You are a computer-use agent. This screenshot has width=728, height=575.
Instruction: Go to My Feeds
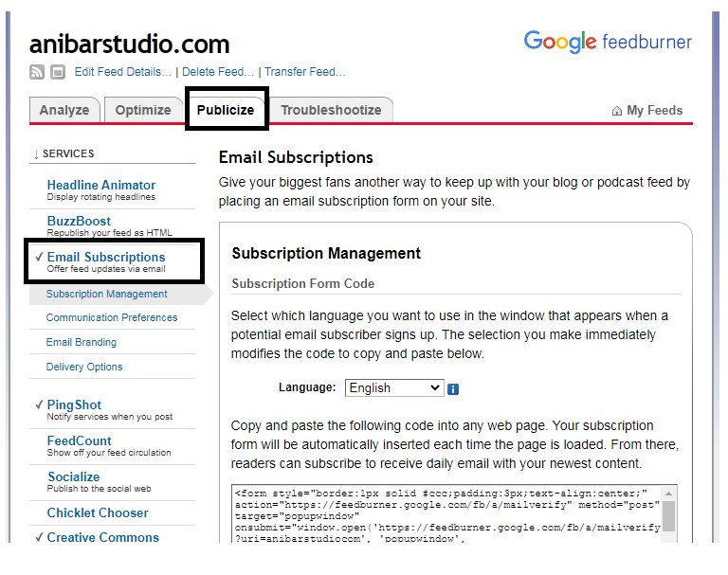pyautogui.click(x=654, y=111)
